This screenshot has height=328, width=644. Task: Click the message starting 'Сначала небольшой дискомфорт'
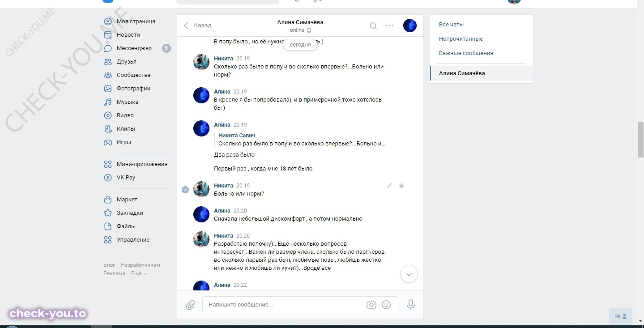click(288, 219)
